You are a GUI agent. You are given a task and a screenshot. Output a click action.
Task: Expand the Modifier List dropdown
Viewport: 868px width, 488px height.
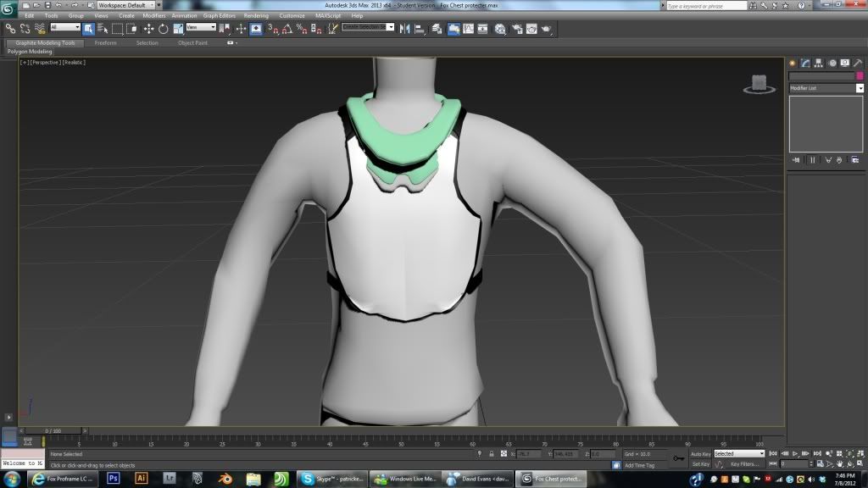(x=860, y=88)
